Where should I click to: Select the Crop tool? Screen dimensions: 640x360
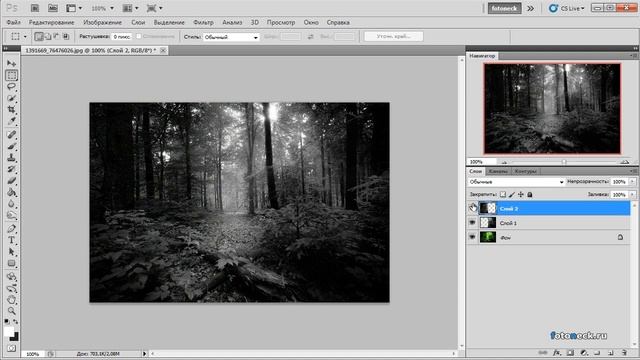11,109
